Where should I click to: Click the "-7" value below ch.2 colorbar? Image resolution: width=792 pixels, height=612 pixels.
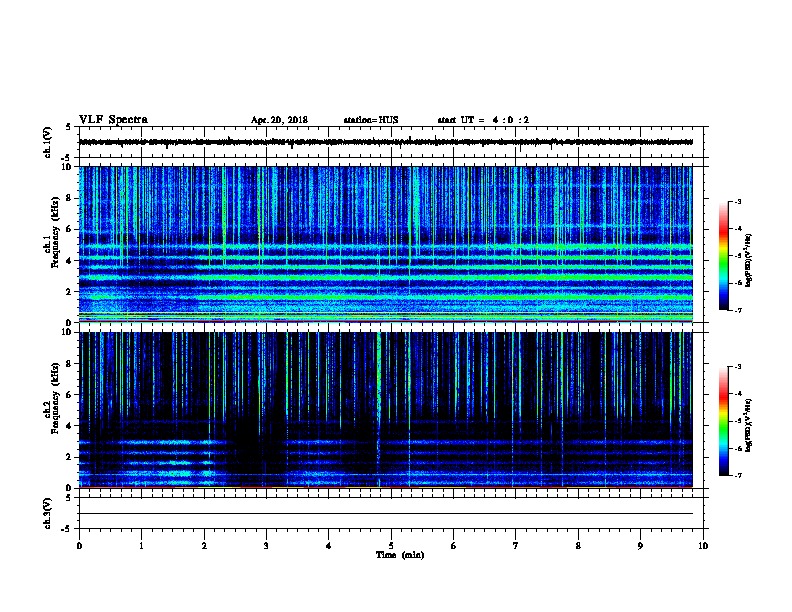(737, 475)
